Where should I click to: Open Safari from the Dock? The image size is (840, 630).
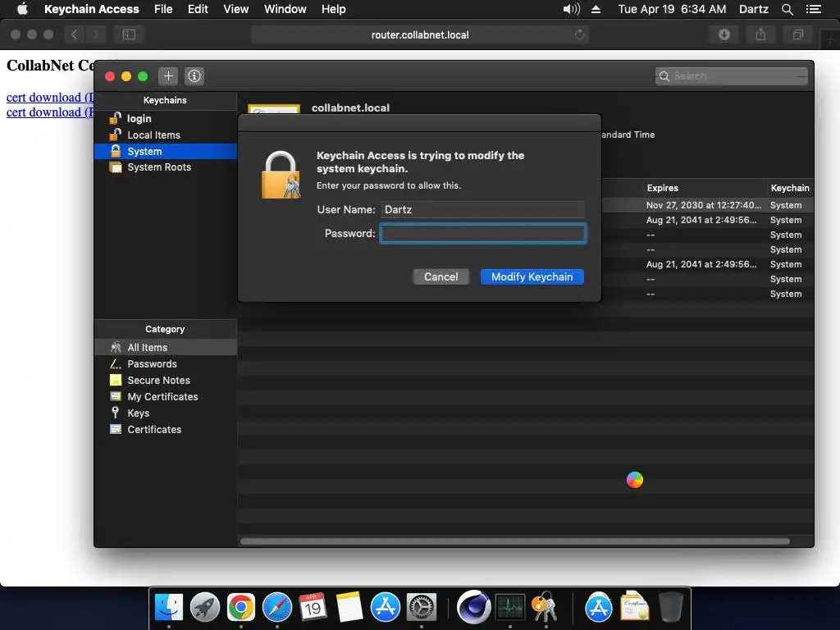point(277,608)
